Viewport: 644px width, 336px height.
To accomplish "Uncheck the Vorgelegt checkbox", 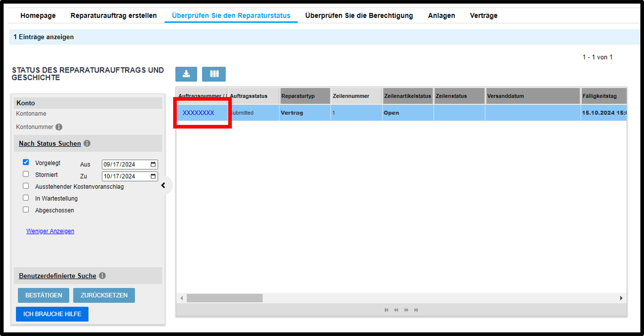I will pos(26,162).
